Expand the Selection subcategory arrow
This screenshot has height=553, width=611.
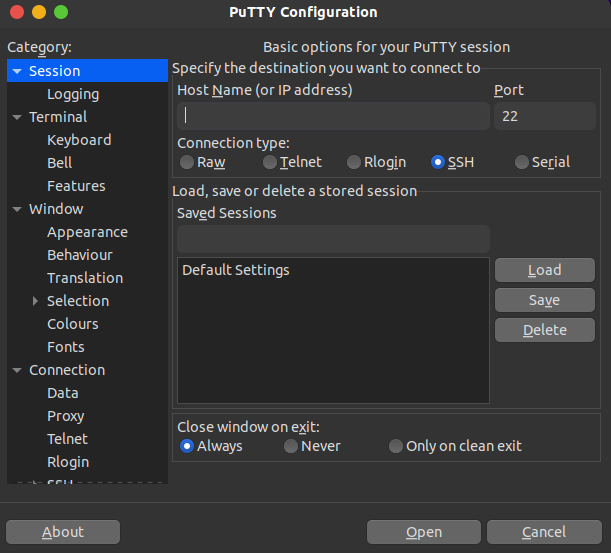point(35,301)
